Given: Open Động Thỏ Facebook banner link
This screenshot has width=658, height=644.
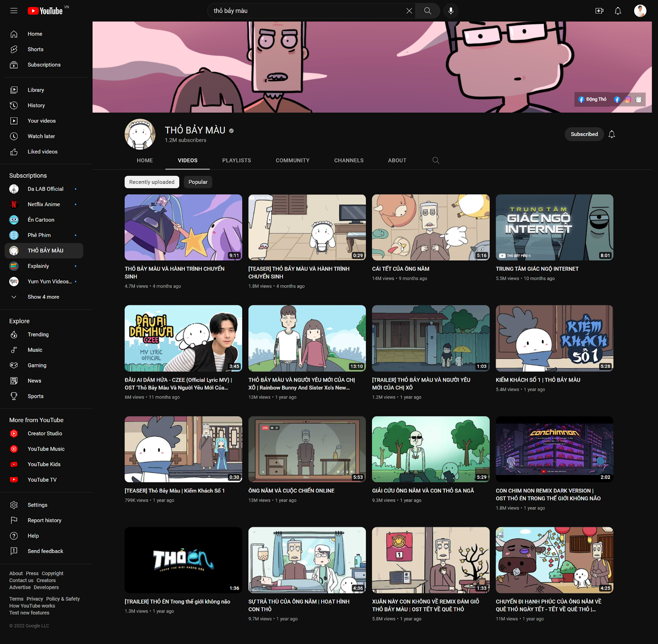Looking at the screenshot, I should [x=592, y=99].
